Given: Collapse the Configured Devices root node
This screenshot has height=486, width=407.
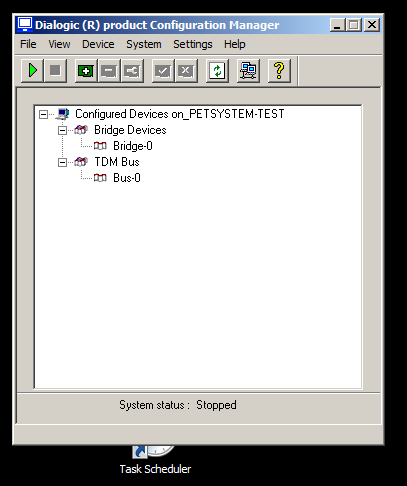Looking at the screenshot, I should click(43, 114).
